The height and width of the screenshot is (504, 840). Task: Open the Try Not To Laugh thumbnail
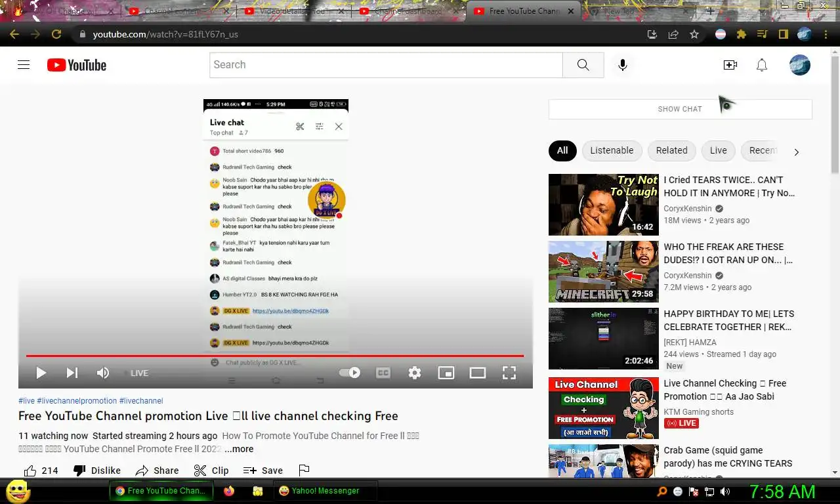point(603,205)
